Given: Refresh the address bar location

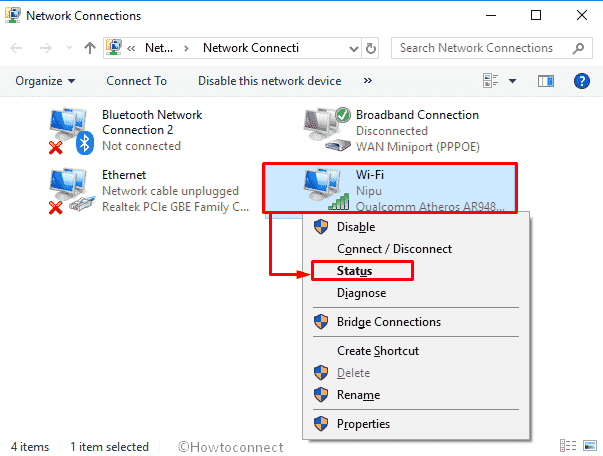Looking at the screenshot, I should (371, 48).
